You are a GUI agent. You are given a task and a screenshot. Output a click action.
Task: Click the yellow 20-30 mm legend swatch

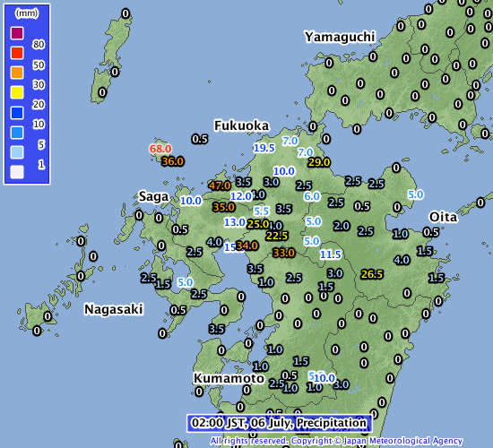(x=17, y=92)
